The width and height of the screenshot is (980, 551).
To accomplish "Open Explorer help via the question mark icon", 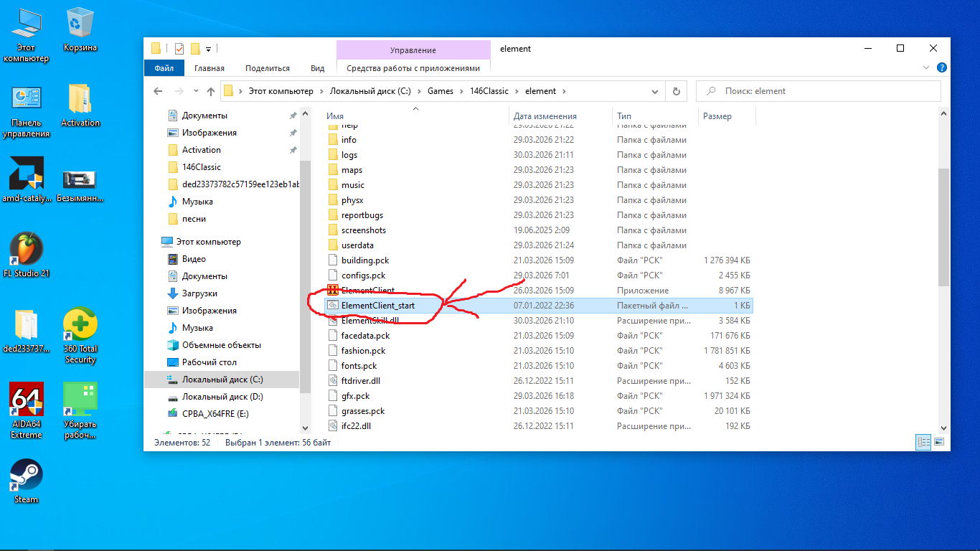I will [x=941, y=67].
